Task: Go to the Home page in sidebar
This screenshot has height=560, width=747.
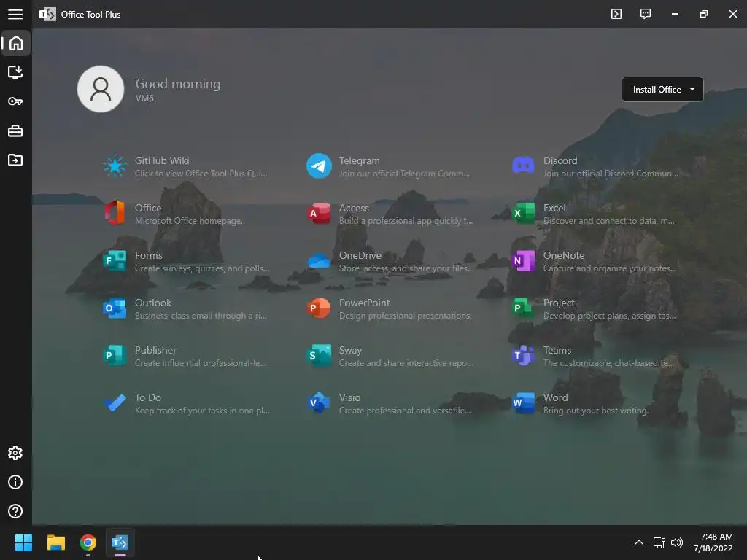Action: pyautogui.click(x=16, y=43)
